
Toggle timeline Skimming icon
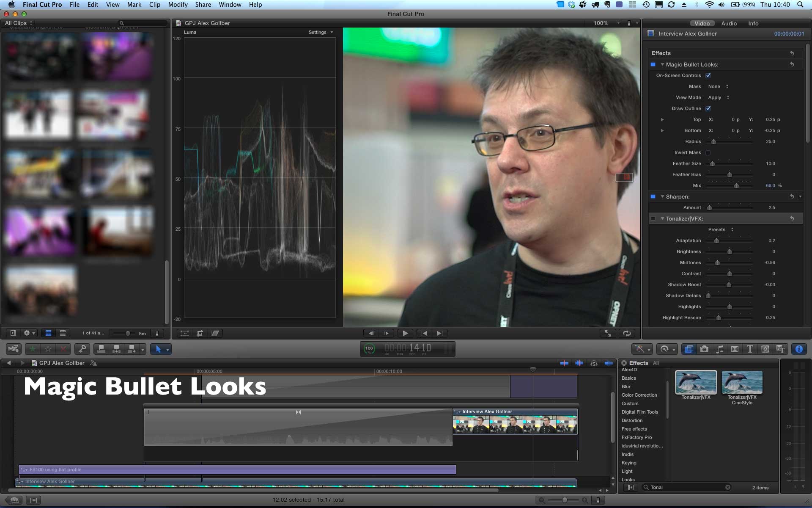(564, 363)
